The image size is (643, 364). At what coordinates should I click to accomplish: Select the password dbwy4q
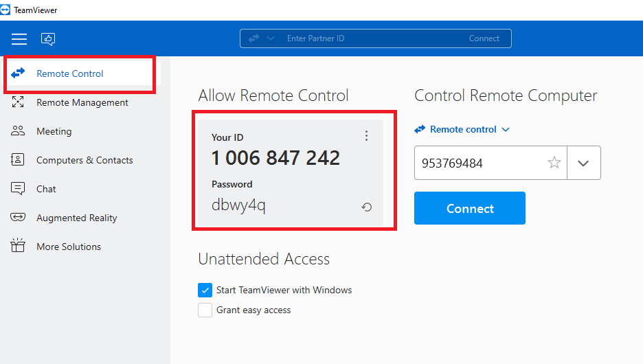pos(238,205)
